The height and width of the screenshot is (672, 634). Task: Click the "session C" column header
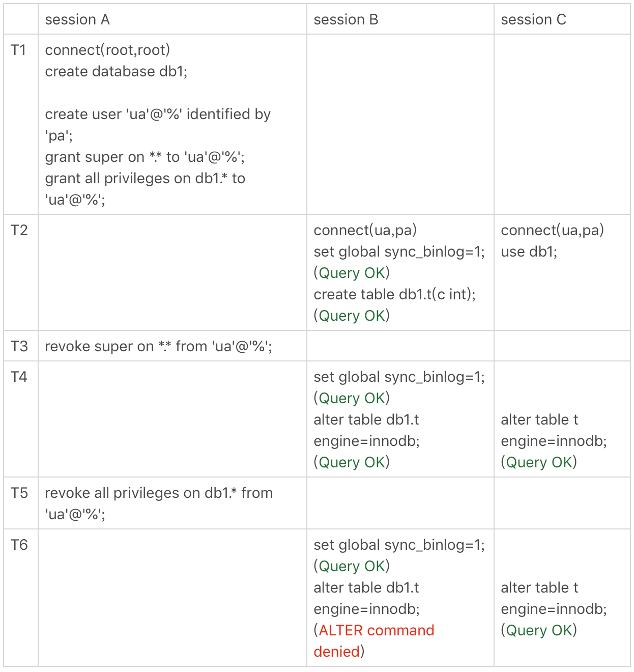533,20
